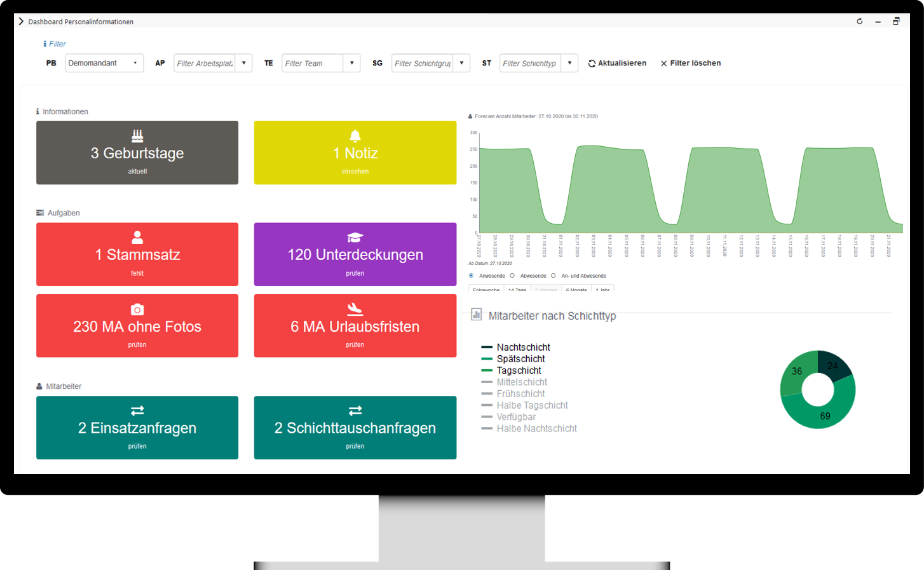The height and width of the screenshot is (570, 924).
Task: Click the airplane icon on Urlaubsfristen tile
Action: pyautogui.click(x=355, y=309)
